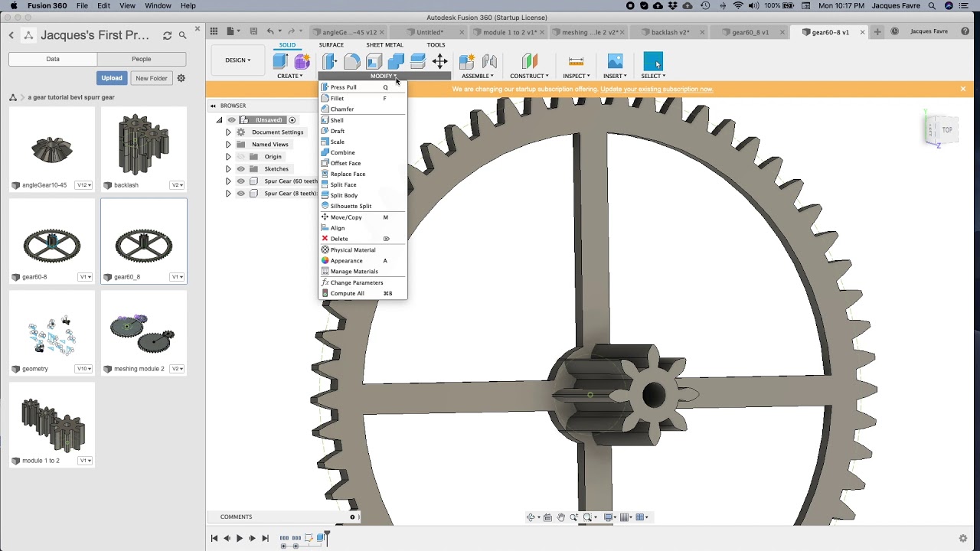Expand the Sketches folder node

click(227, 169)
